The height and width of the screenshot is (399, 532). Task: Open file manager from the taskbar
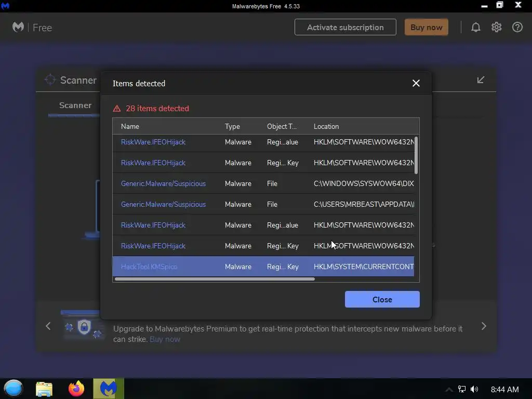click(x=44, y=389)
